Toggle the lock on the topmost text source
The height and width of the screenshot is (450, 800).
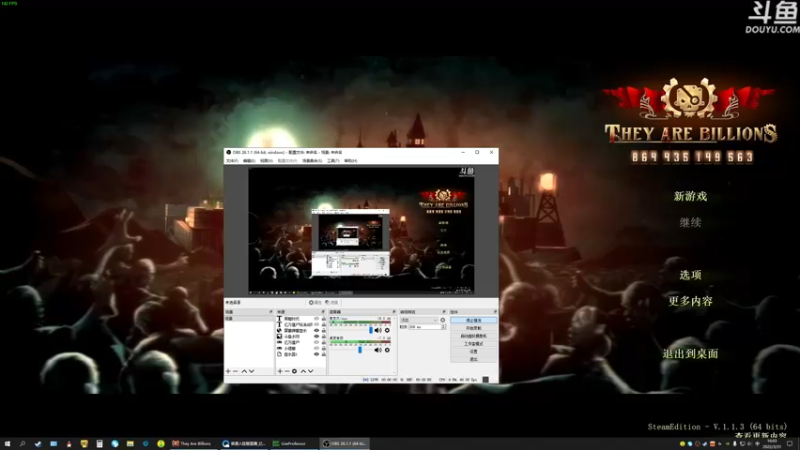(x=323, y=319)
